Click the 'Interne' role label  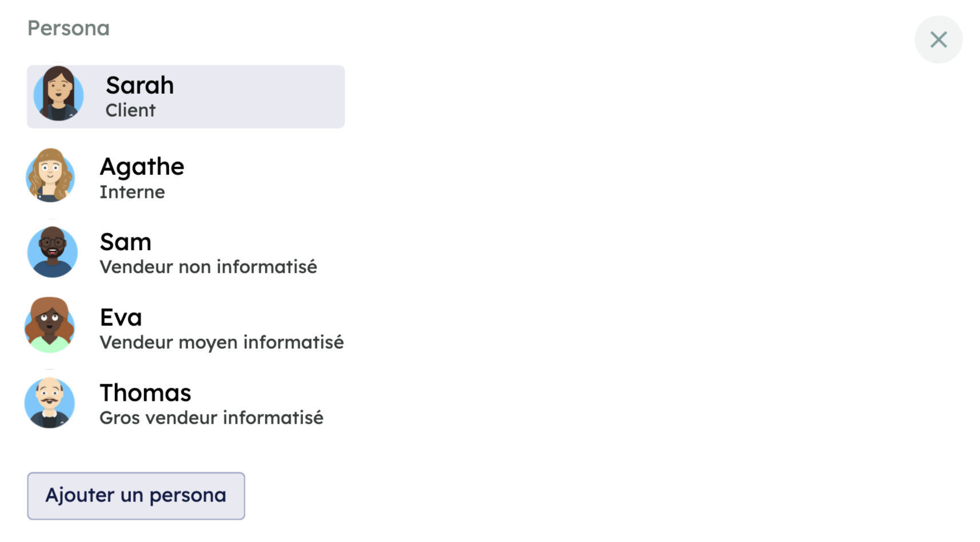[132, 192]
